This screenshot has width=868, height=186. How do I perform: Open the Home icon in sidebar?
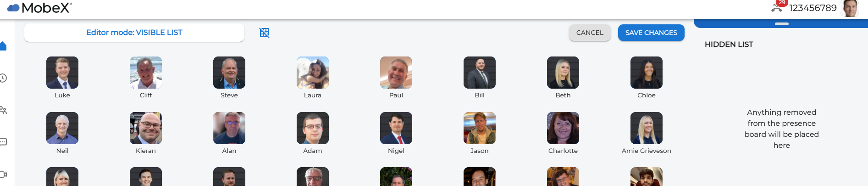tap(3, 46)
